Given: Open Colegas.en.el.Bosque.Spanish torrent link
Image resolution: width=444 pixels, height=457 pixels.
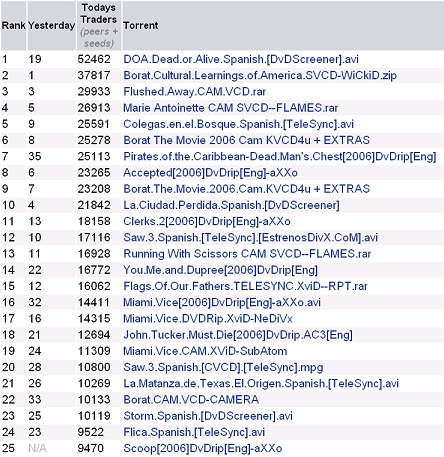Looking at the screenshot, I should pyautogui.click(x=238, y=124).
